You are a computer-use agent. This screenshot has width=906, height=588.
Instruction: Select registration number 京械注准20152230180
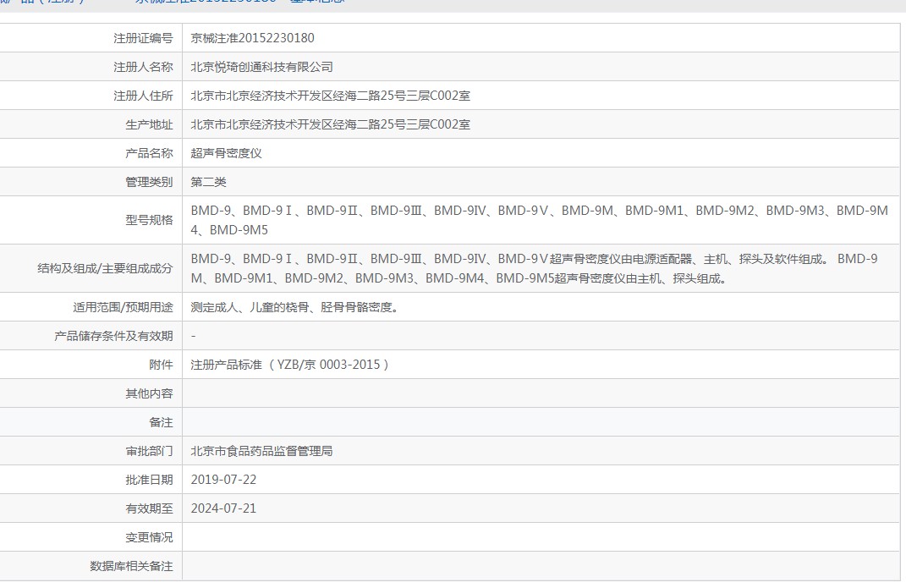click(x=252, y=38)
